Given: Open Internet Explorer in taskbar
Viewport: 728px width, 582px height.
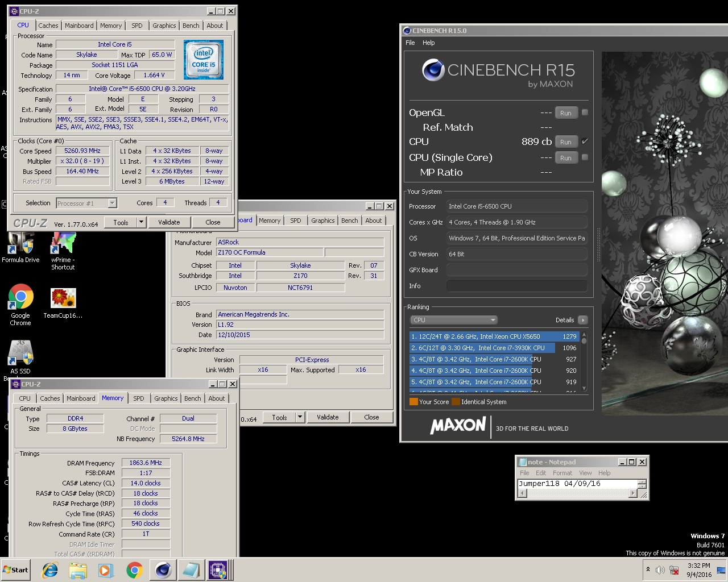Looking at the screenshot, I should (50, 569).
